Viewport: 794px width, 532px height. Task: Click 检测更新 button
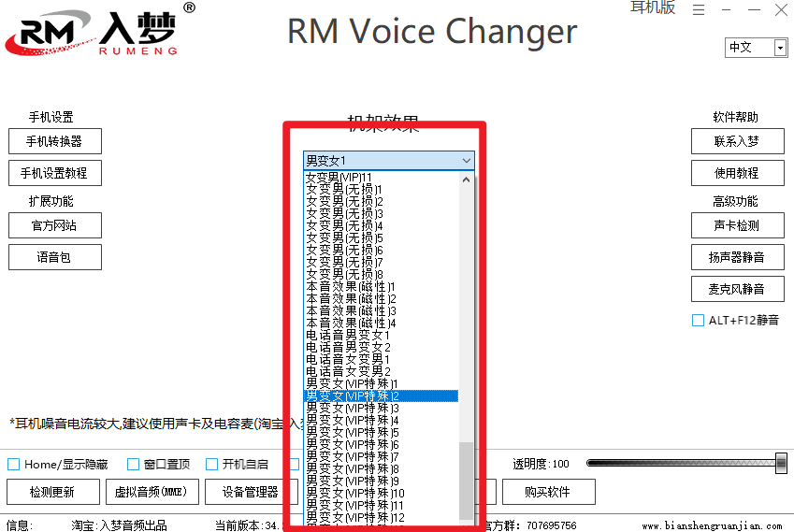(x=52, y=492)
